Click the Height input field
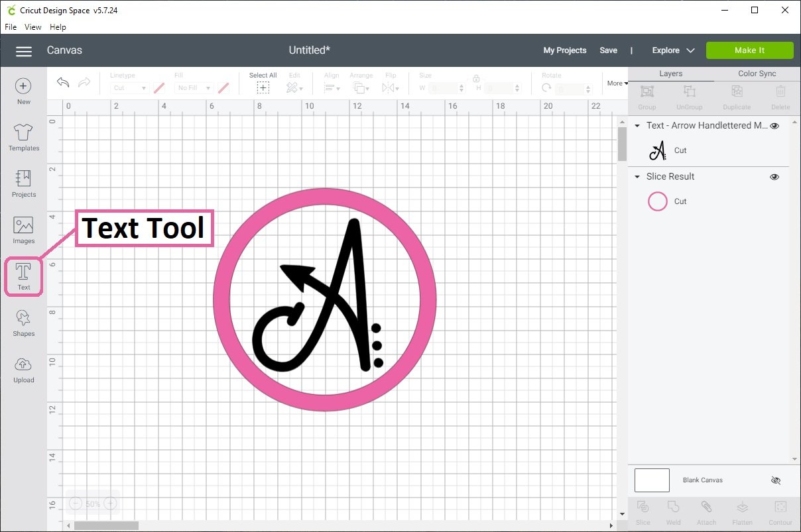Image resolution: width=801 pixels, height=532 pixels. click(503, 88)
